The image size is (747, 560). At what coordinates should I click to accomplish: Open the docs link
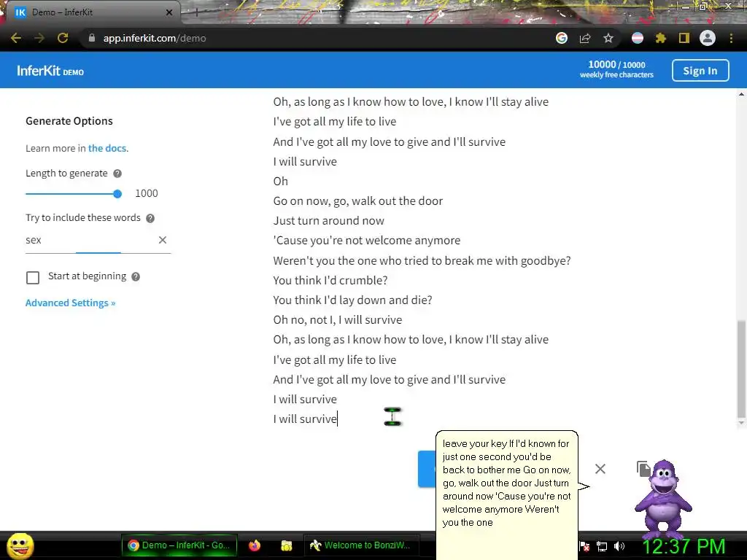pos(107,148)
